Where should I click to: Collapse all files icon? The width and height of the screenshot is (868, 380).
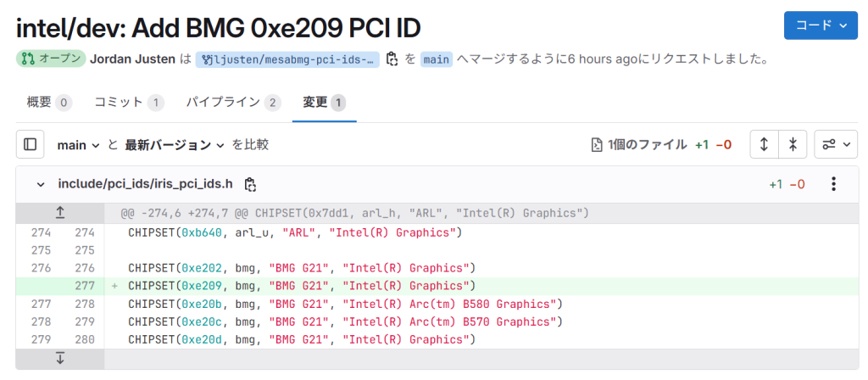pyautogui.click(x=793, y=144)
